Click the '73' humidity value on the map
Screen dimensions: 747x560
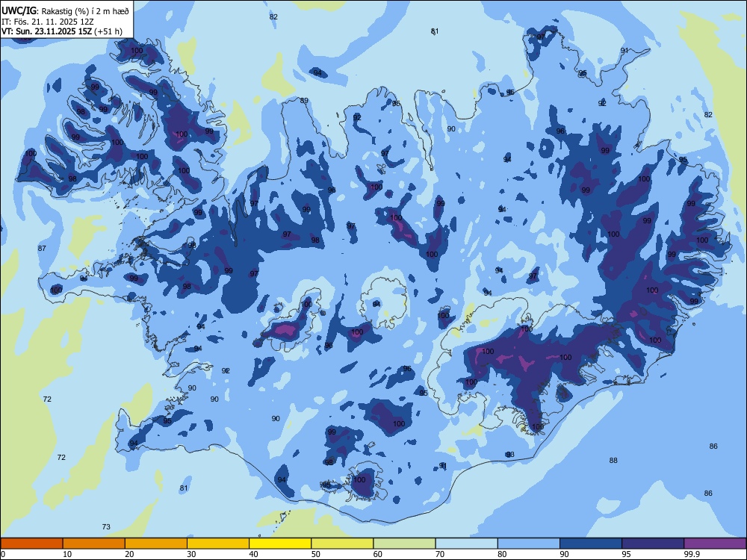(x=106, y=526)
